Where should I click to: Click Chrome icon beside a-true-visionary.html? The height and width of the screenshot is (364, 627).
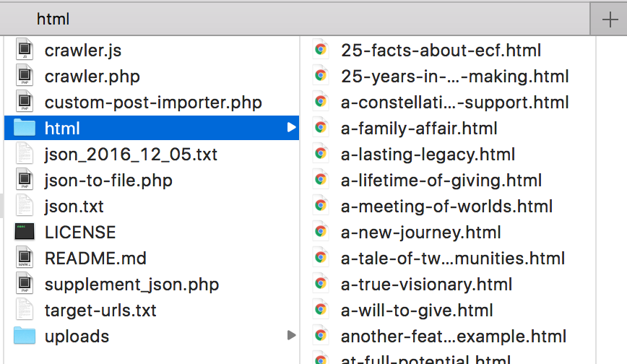(x=320, y=283)
